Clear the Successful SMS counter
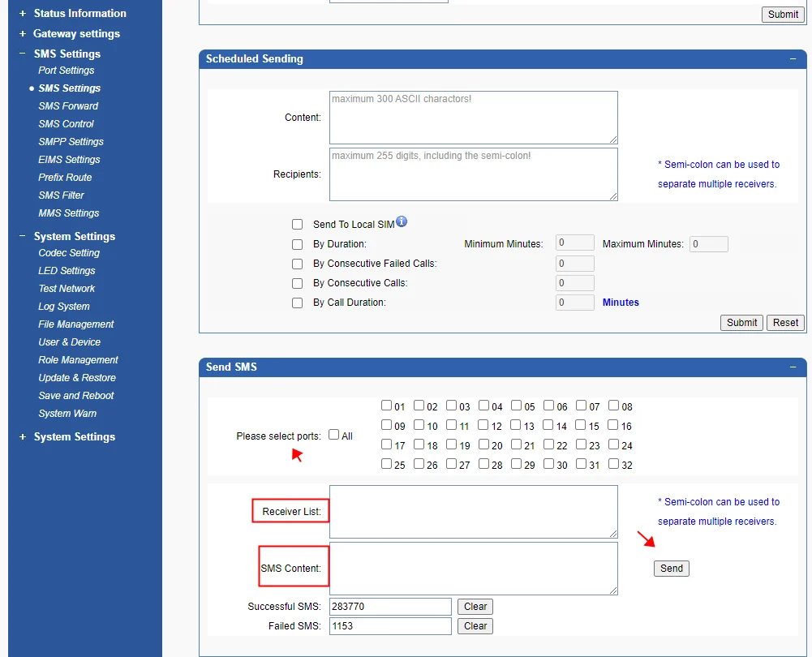 tap(475, 606)
